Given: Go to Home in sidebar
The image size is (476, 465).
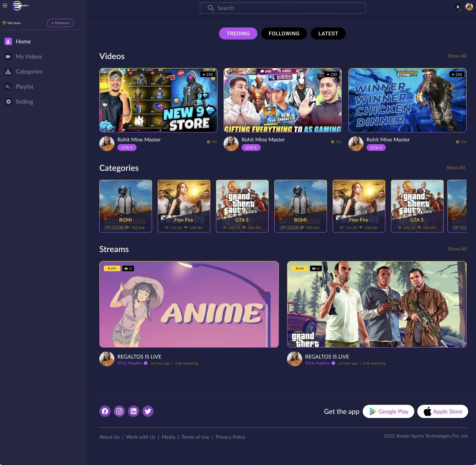Looking at the screenshot, I should coord(23,41).
